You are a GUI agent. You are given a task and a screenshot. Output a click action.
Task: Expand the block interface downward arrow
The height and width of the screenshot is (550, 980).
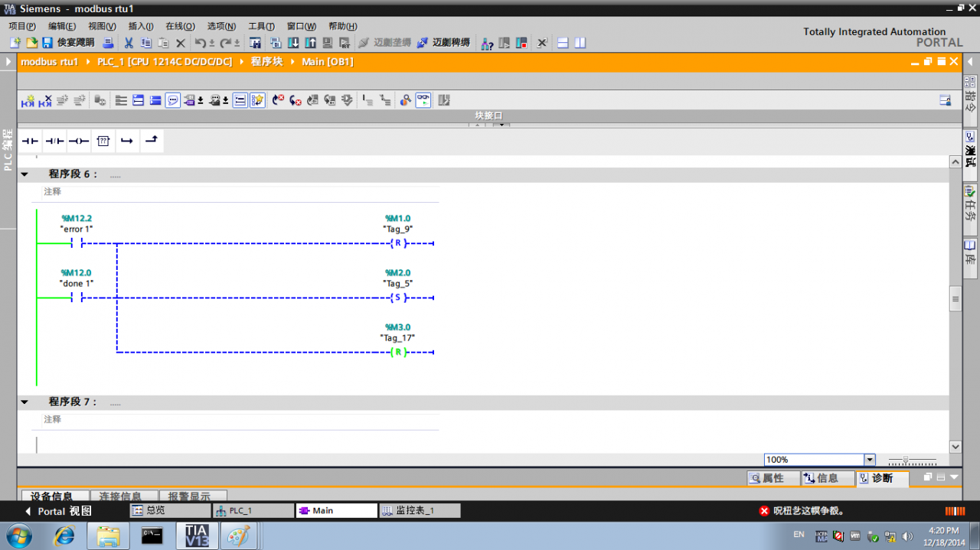coord(501,125)
